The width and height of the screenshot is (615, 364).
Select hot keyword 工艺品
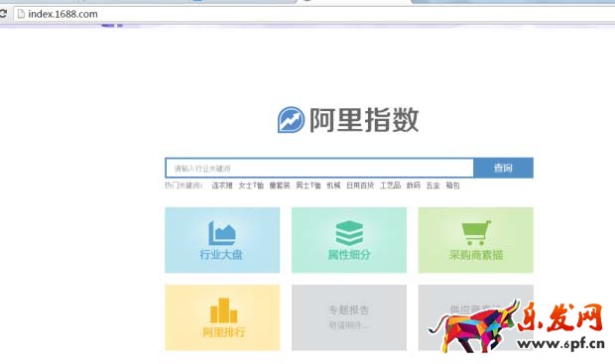tap(390, 185)
